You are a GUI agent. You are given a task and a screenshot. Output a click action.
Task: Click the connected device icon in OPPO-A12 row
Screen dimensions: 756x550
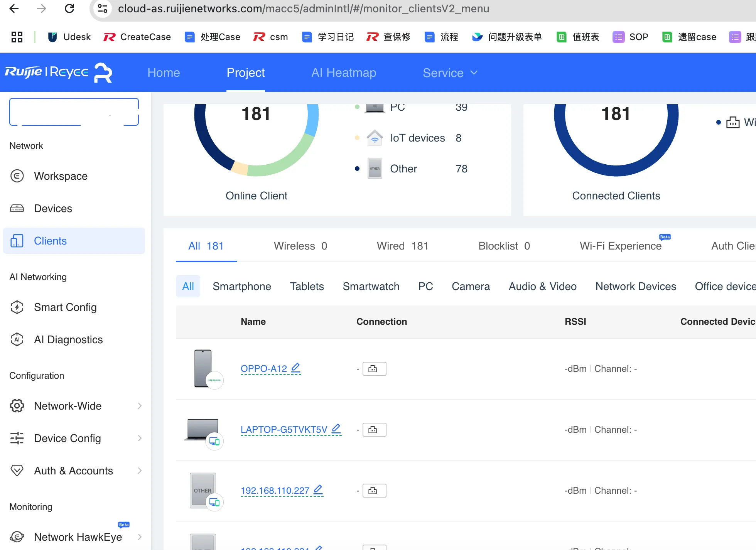click(373, 368)
